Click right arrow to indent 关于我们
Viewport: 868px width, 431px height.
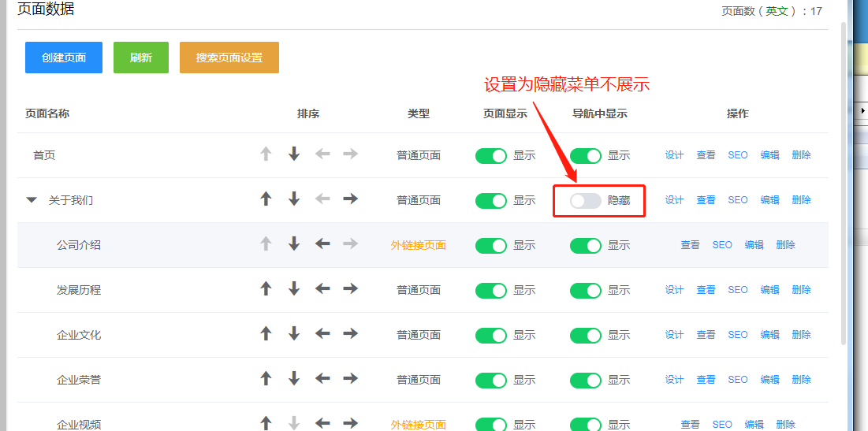click(350, 199)
